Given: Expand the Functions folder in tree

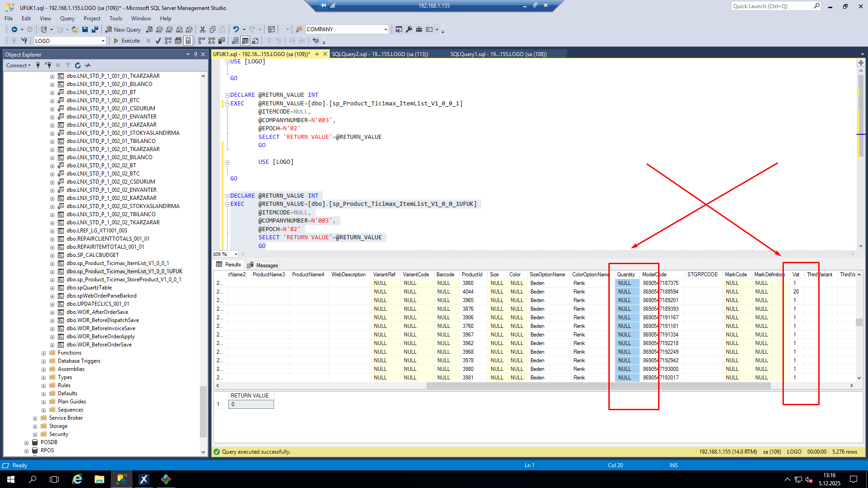Looking at the screenshot, I should [x=44, y=353].
